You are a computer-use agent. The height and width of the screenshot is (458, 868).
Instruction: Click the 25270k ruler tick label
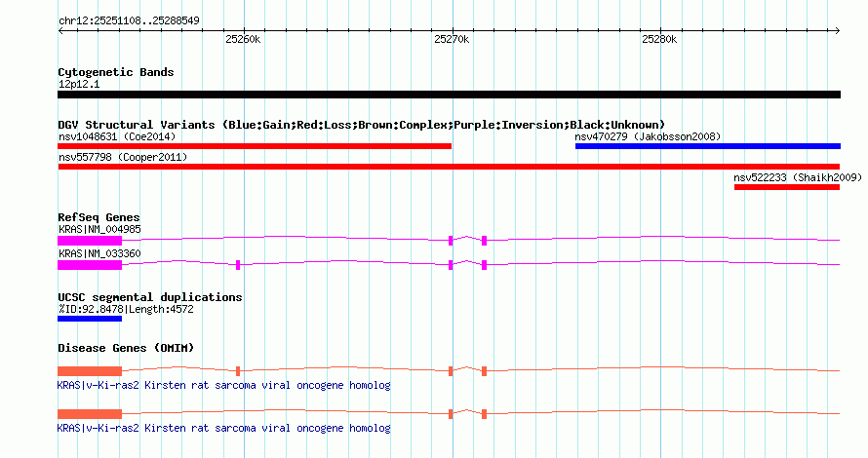[x=452, y=39]
